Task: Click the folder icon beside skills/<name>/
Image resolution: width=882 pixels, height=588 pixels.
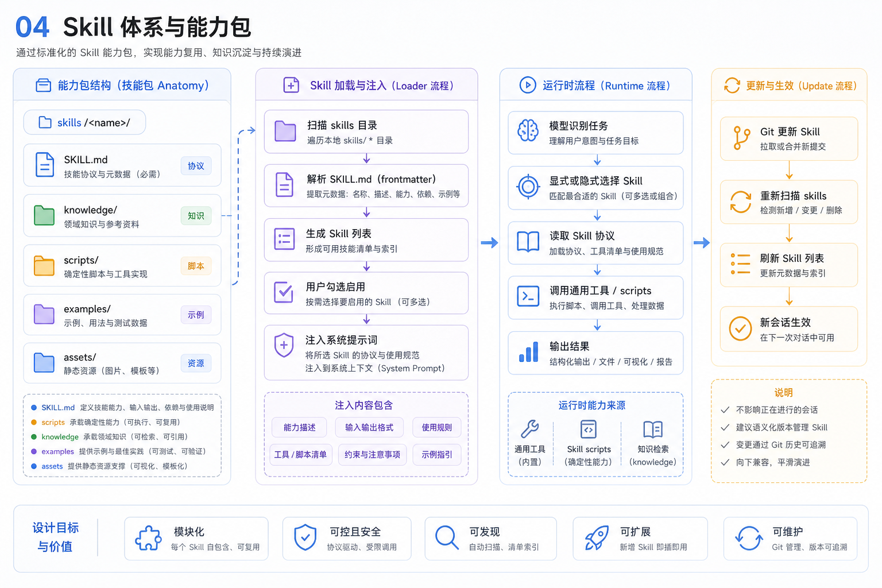Action: [45, 122]
